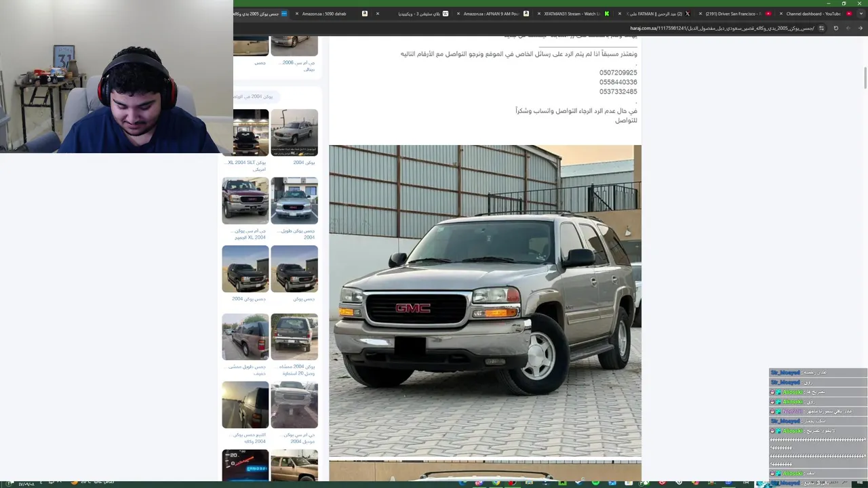Open the Amazon.sa AFNAN 9 AM tab

point(491,14)
